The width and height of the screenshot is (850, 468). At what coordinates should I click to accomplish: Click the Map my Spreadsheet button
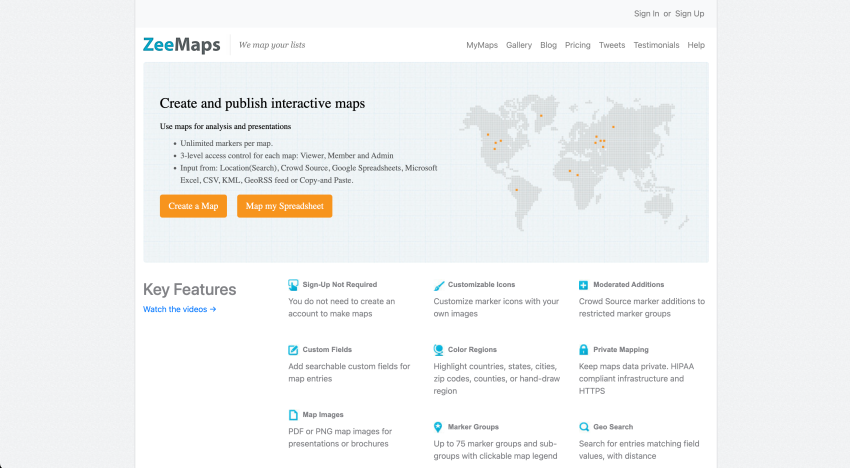click(285, 206)
